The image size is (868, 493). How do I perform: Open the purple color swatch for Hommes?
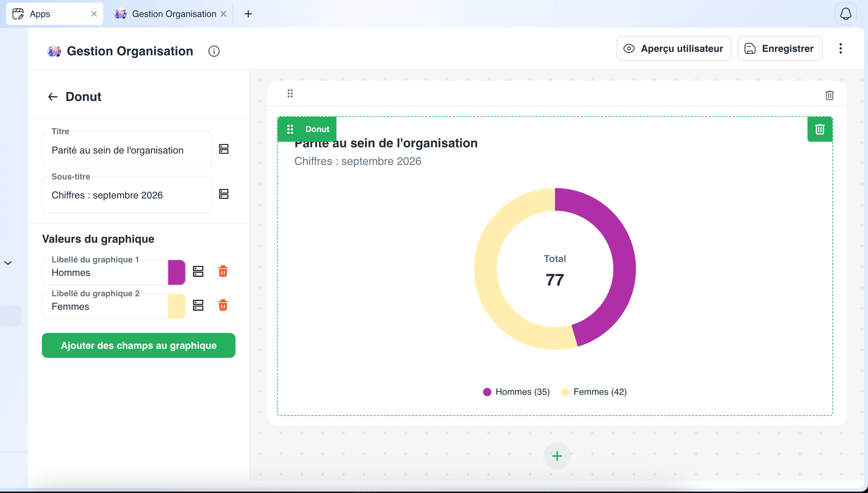(x=176, y=272)
